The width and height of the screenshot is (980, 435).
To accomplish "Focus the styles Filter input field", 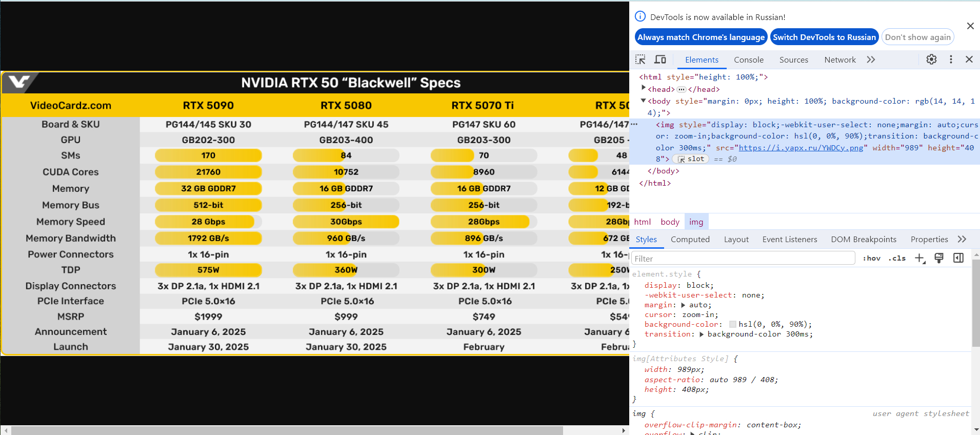I will (x=743, y=259).
